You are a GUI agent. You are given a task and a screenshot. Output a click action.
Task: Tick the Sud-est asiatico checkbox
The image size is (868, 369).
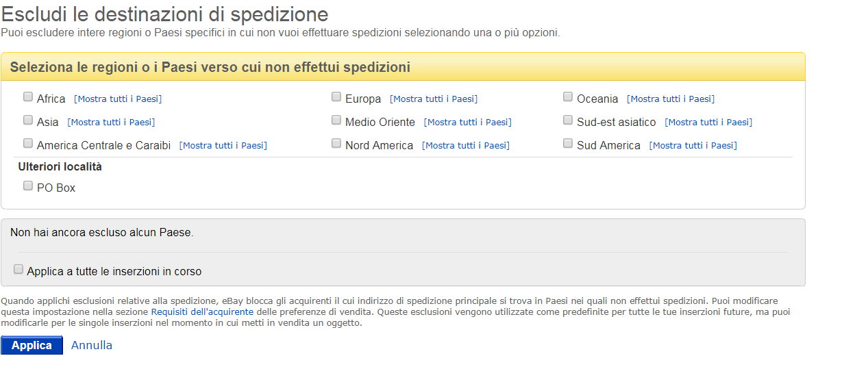coord(568,120)
